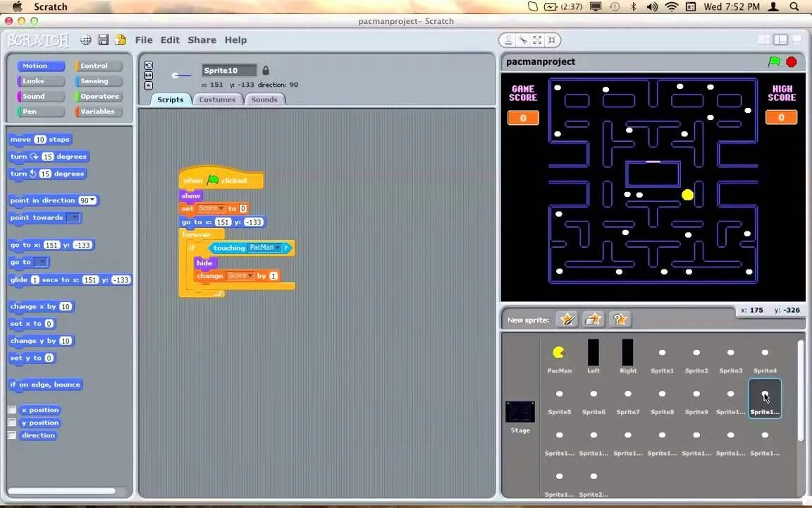The image size is (812, 508).
Task: Click the blocks palette horizontal scrollbar
Action: pyautogui.click(x=61, y=491)
